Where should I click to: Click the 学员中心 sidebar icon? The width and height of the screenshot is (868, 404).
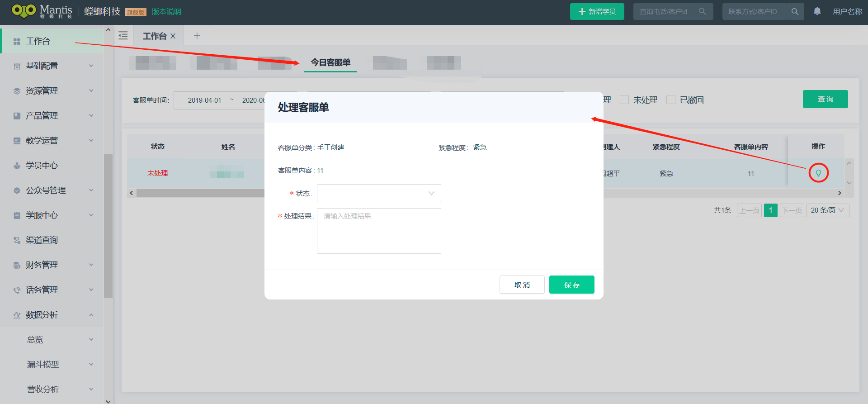[17, 166]
